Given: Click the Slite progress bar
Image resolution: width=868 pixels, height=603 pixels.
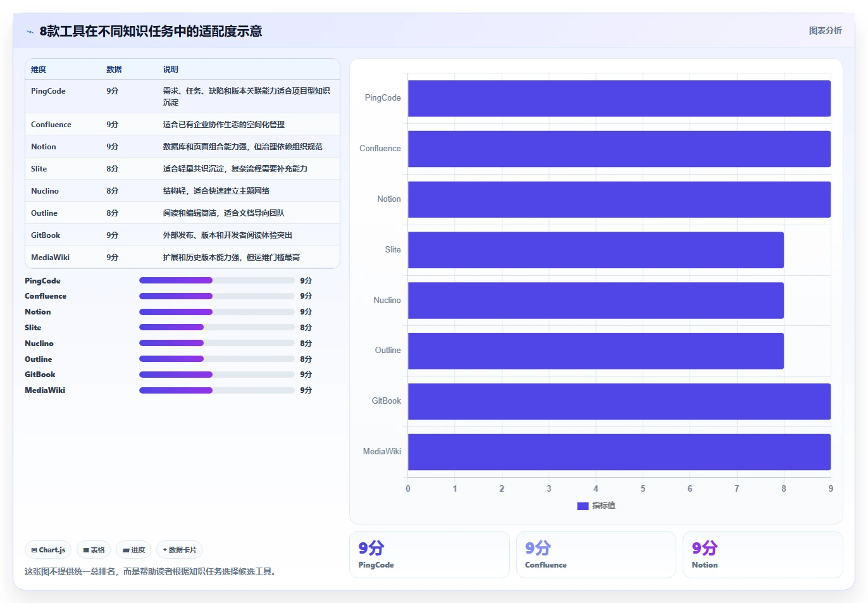Looking at the screenshot, I should click(x=217, y=327).
